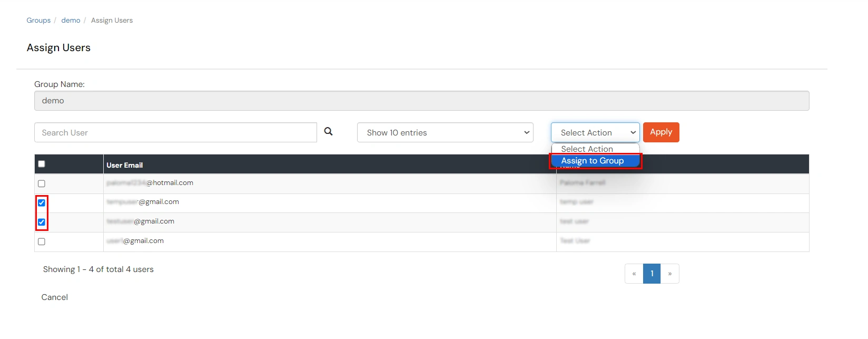Collapse the Select Action dropdown
868x339 pixels.
pyautogui.click(x=595, y=132)
